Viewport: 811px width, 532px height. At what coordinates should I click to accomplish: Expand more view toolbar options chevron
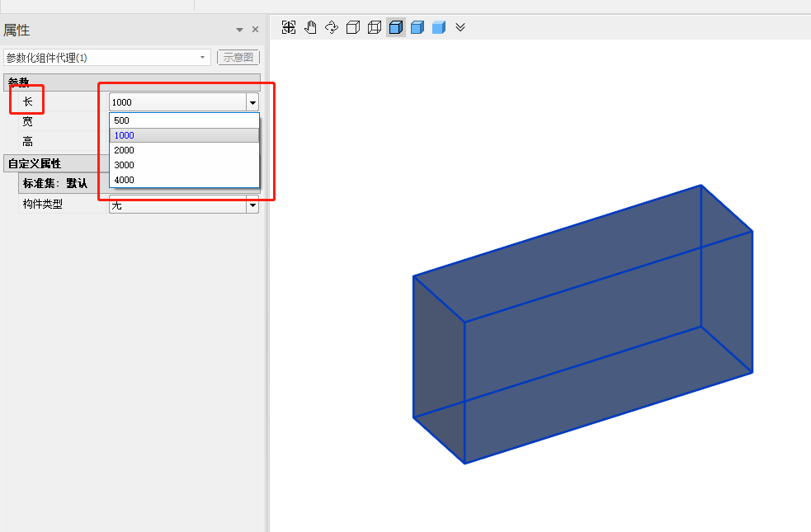(x=460, y=27)
